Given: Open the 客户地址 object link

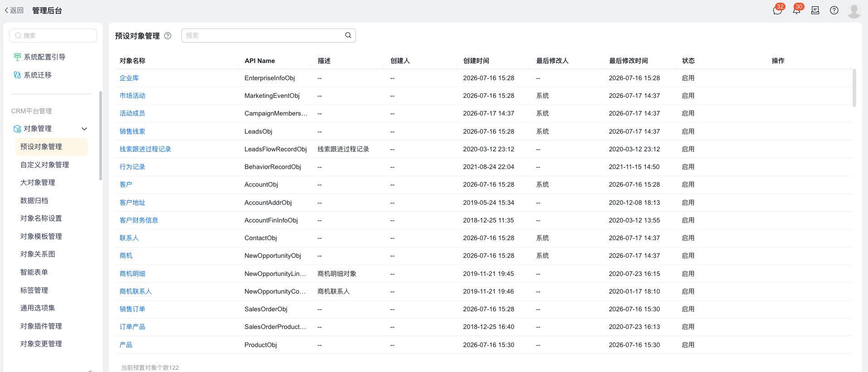Looking at the screenshot, I should coord(132,203).
